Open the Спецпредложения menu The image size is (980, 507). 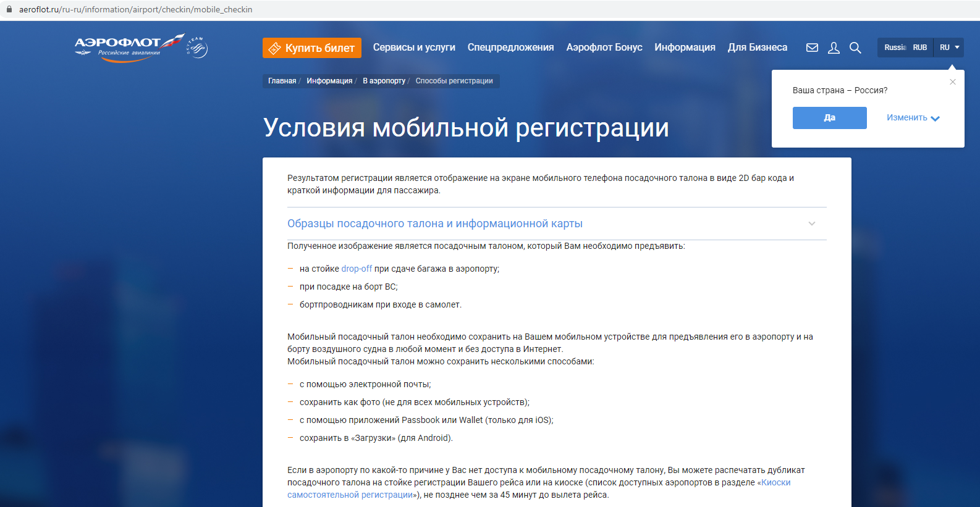click(x=510, y=48)
